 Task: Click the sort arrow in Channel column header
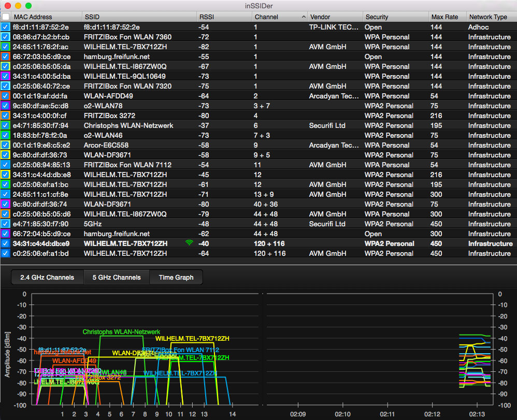[304, 17]
